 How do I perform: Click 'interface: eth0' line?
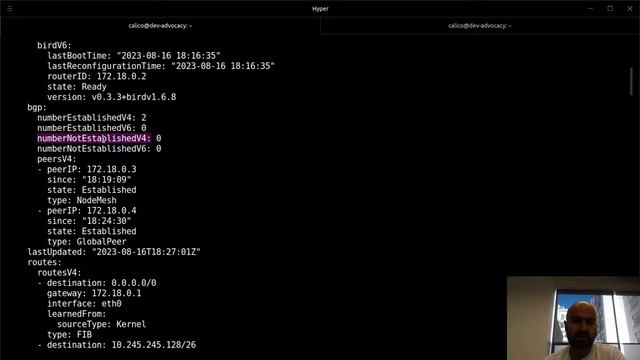pos(84,304)
